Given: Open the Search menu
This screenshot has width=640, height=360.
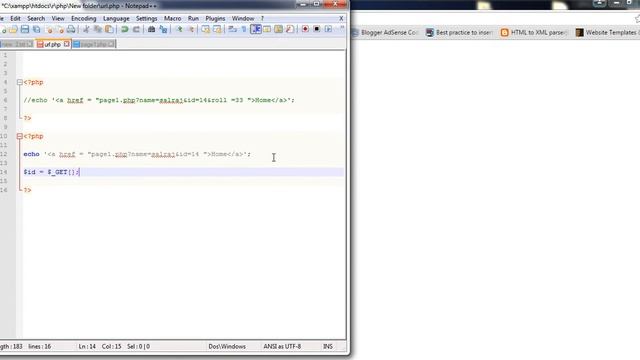Looking at the screenshot, I should click(x=36, y=18).
